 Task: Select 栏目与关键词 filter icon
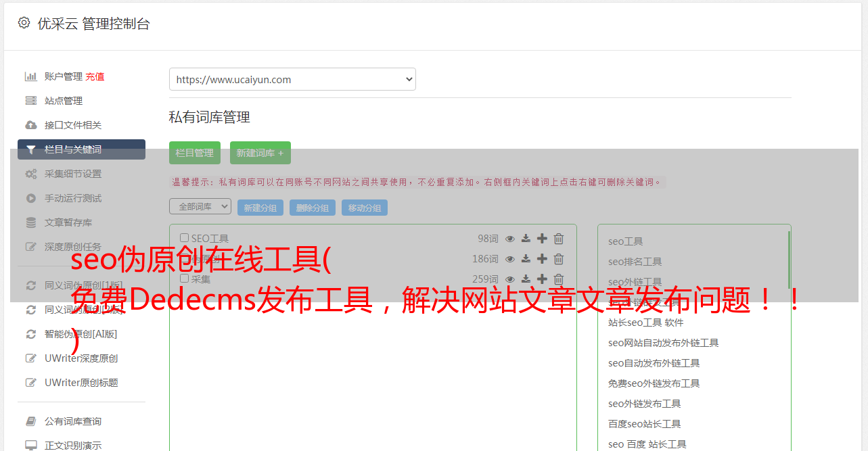coord(30,149)
